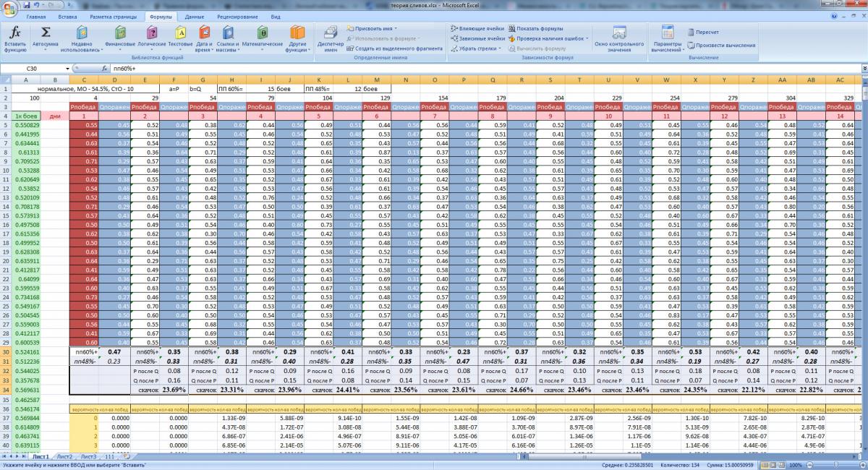Click the Office button logo
The width and height of the screenshot is (868, 470).
(10, 7)
